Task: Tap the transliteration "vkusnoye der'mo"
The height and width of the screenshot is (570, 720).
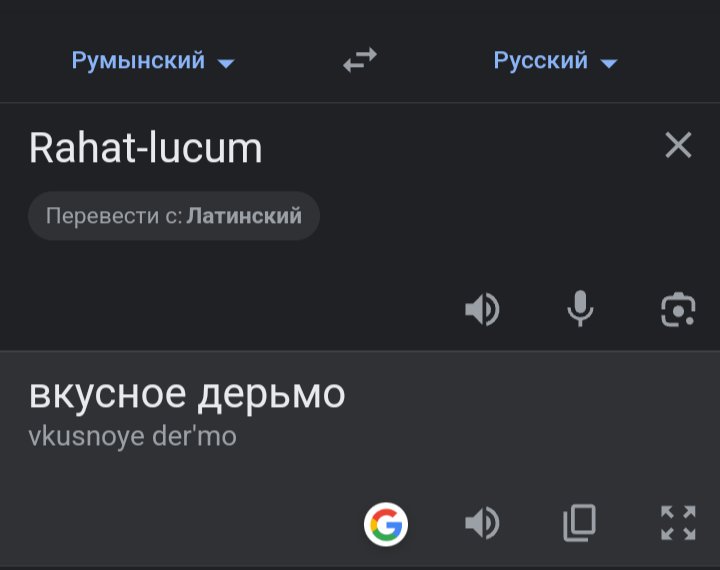Action: pyautogui.click(x=132, y=437)
